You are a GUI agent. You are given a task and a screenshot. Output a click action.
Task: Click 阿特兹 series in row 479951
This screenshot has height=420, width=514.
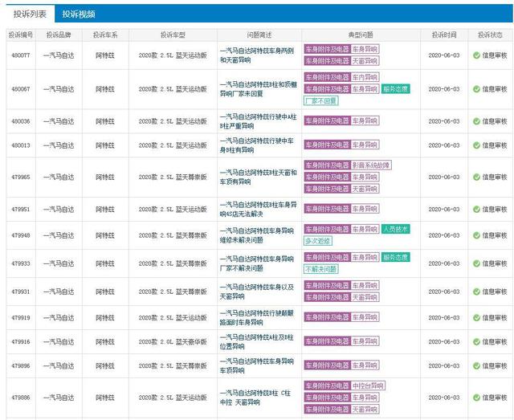click(x=105, y=209)
